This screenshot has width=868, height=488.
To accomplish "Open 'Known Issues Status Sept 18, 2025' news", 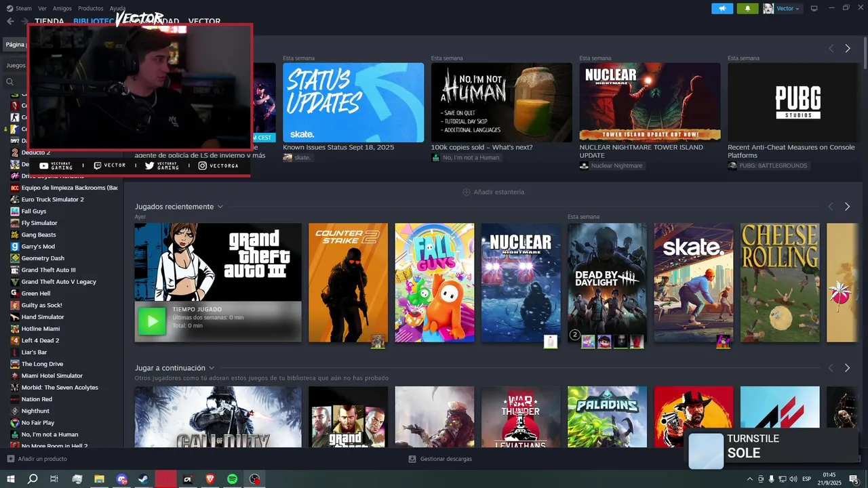I will [338, 147].
